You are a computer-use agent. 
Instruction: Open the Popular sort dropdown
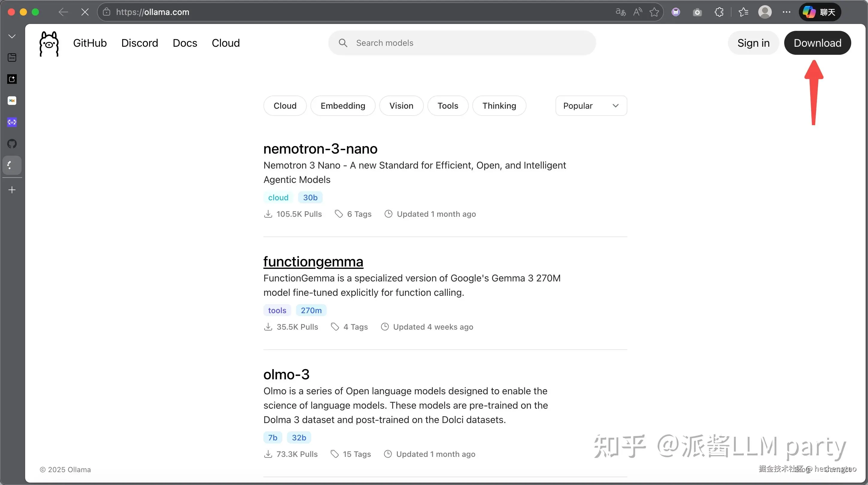(591, 106)
